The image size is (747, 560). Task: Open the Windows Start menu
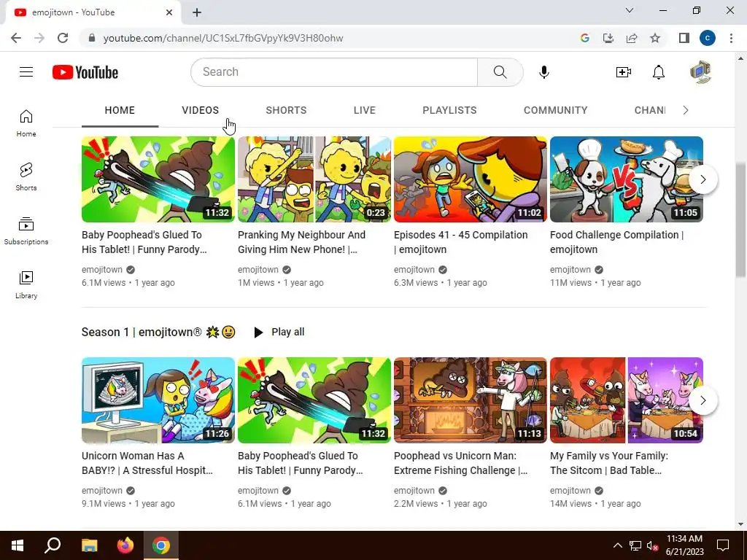coord(18,545)
